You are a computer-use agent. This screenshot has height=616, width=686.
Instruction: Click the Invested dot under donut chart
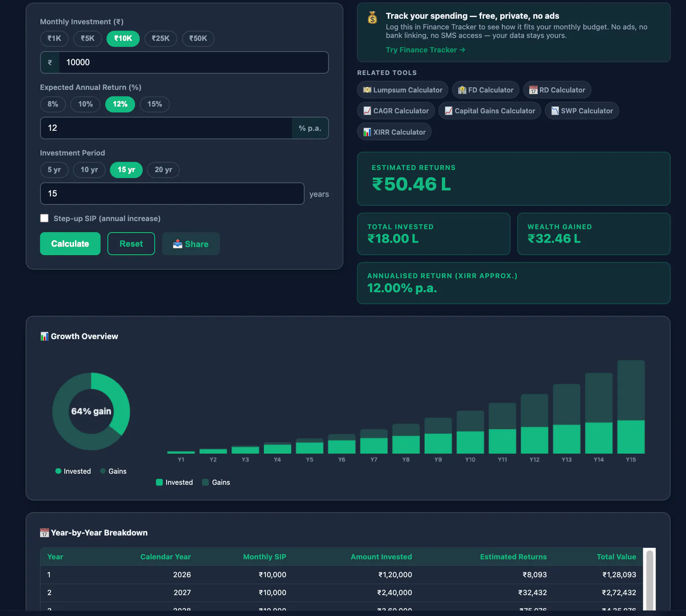(x=58, y=471)
